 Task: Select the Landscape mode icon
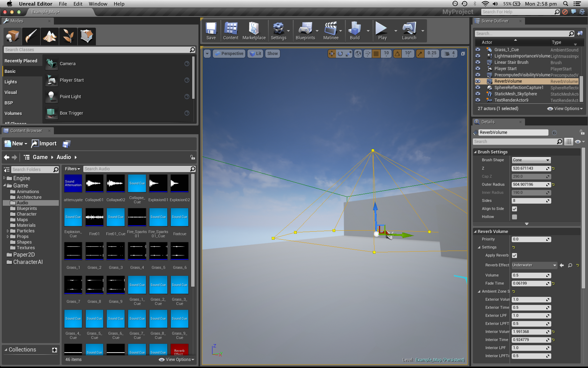[x=50, y=36]
